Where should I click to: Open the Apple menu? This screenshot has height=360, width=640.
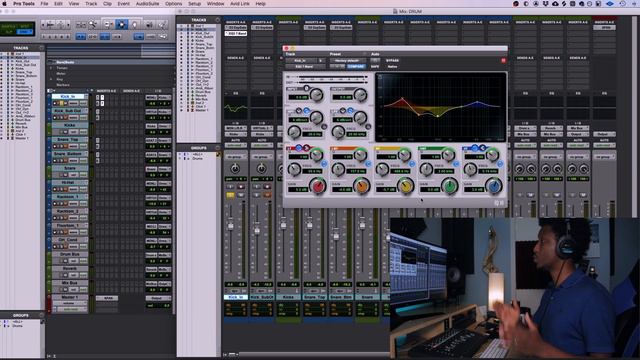[4, 4]
